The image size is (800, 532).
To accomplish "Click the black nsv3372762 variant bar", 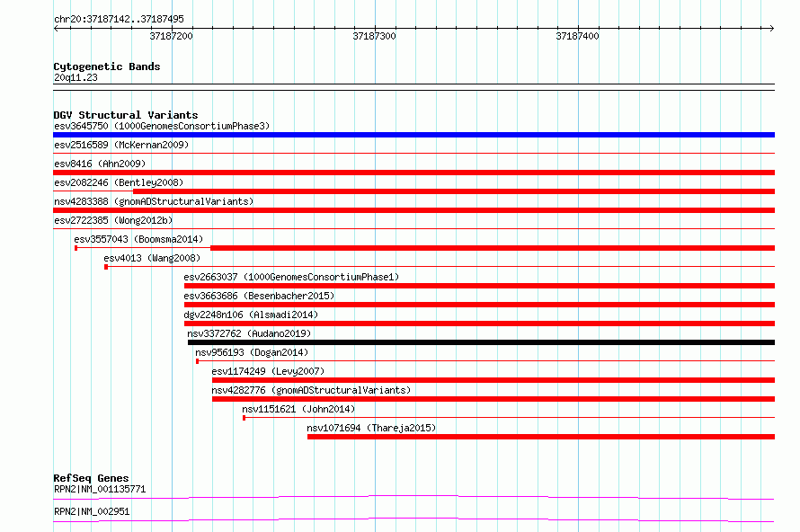I will pyautogui.click(x=481, y=342).
